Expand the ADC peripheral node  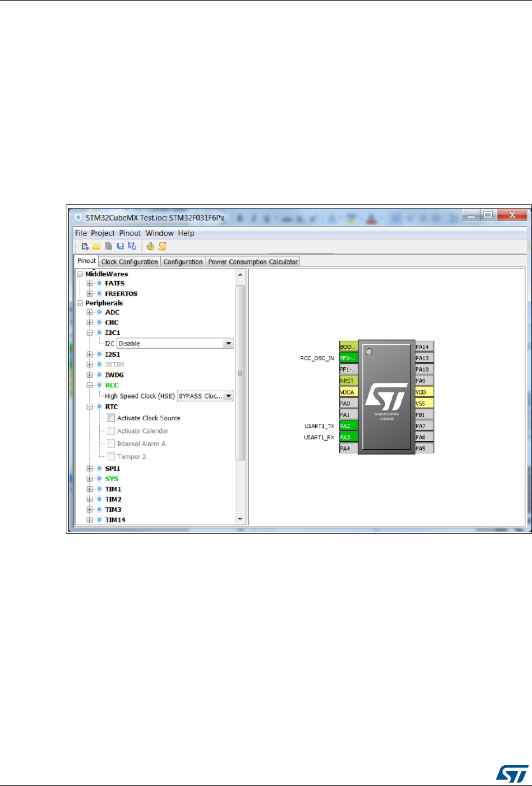(89, 312)
